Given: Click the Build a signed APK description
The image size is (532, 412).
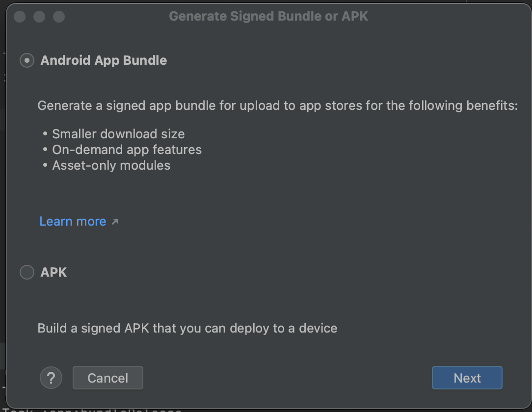Looking at the screenshot, I should (x=187, y=328).
